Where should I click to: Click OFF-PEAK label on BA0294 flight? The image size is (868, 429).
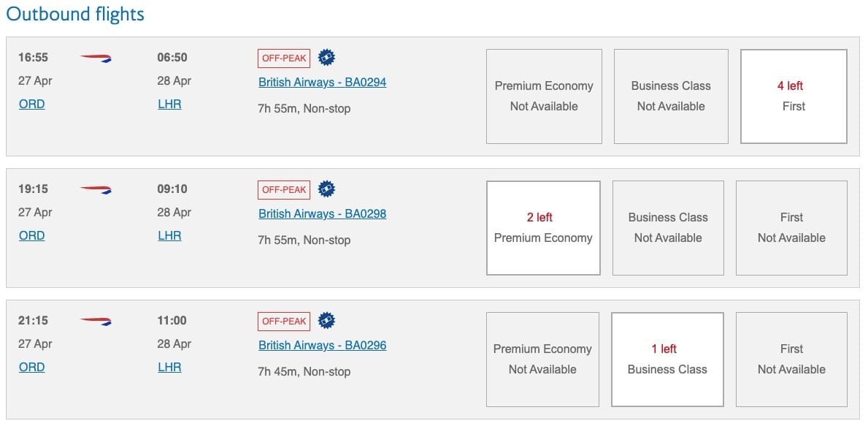pyautogui.click(x=284, y=58)
